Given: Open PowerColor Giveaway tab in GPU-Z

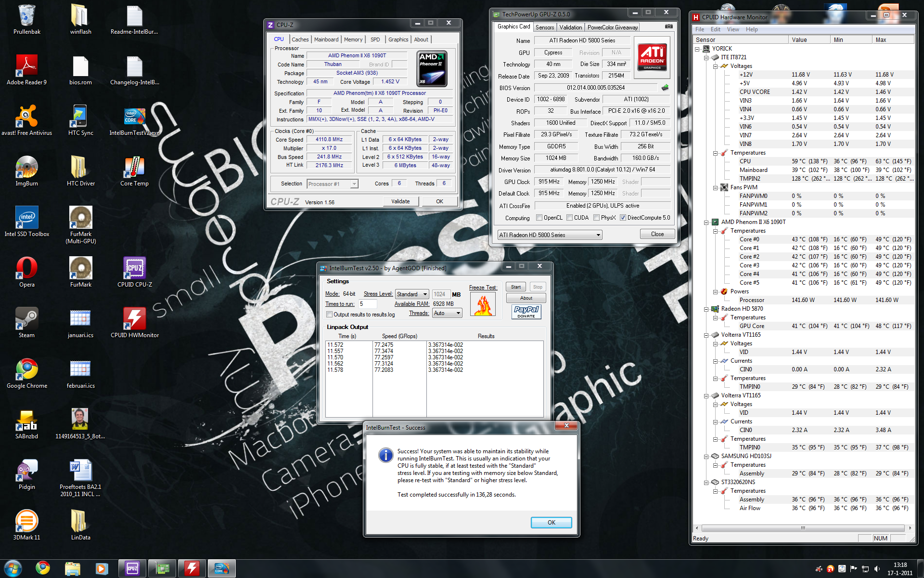Looking at the screenshot, I should [x=613, y=27].
